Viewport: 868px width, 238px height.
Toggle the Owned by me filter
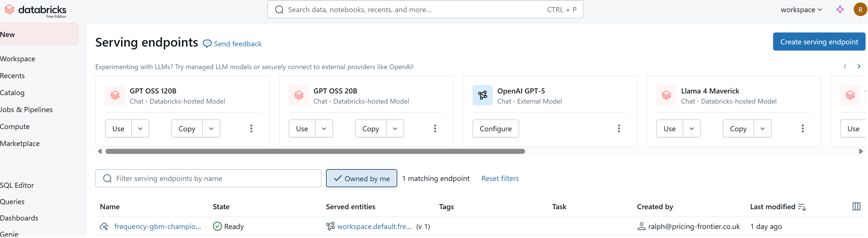click(361, 178)
